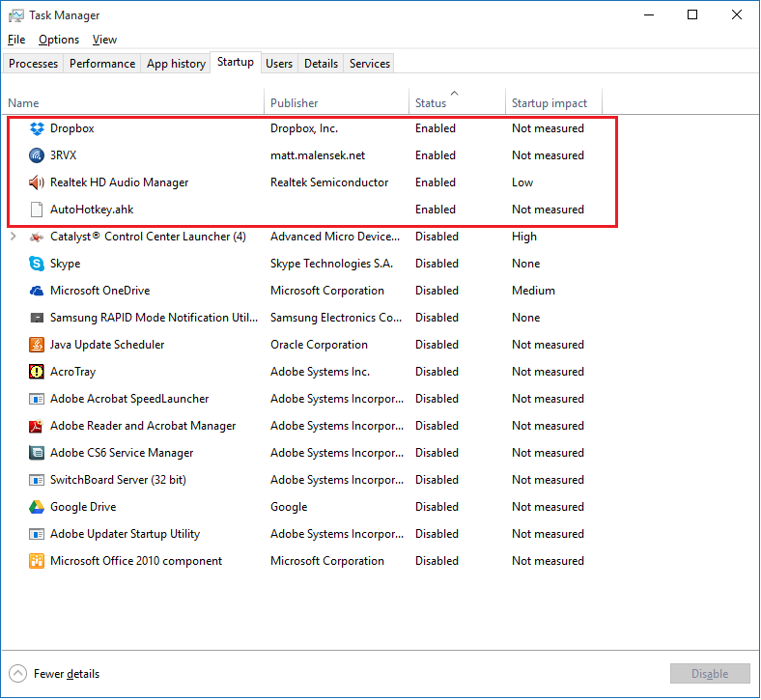Select the Google Drive icon
Image resolution: width=761 pixels, height=700 pixels.
(x=37, y=507)
